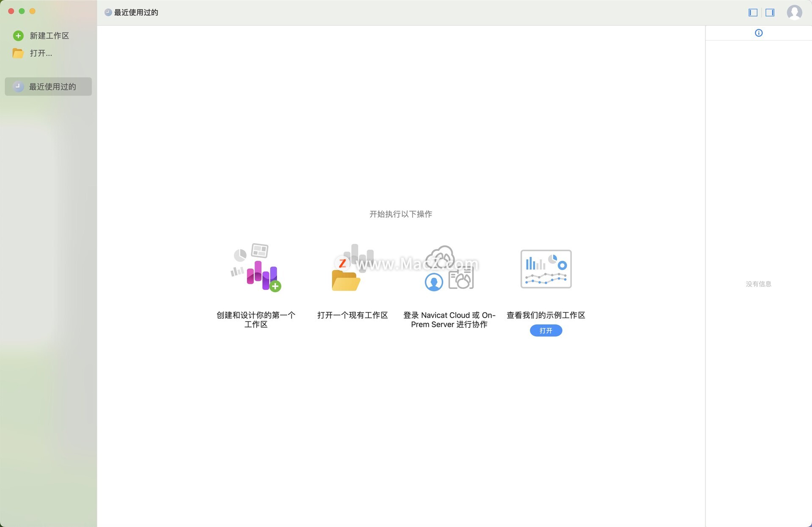The image size is (812, 527).
Task: Click the Navicat Cloud login icon
Action: (x=449, y=268)
